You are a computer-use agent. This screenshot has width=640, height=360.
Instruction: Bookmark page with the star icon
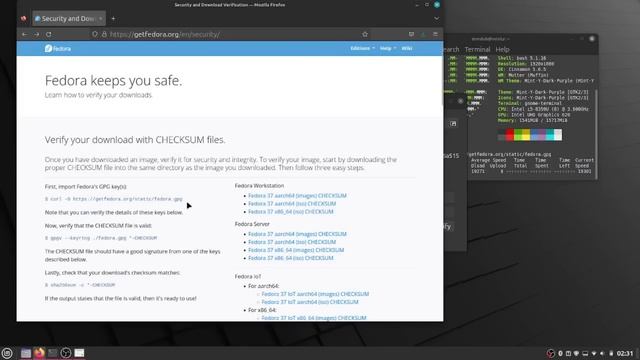[365, 34]
